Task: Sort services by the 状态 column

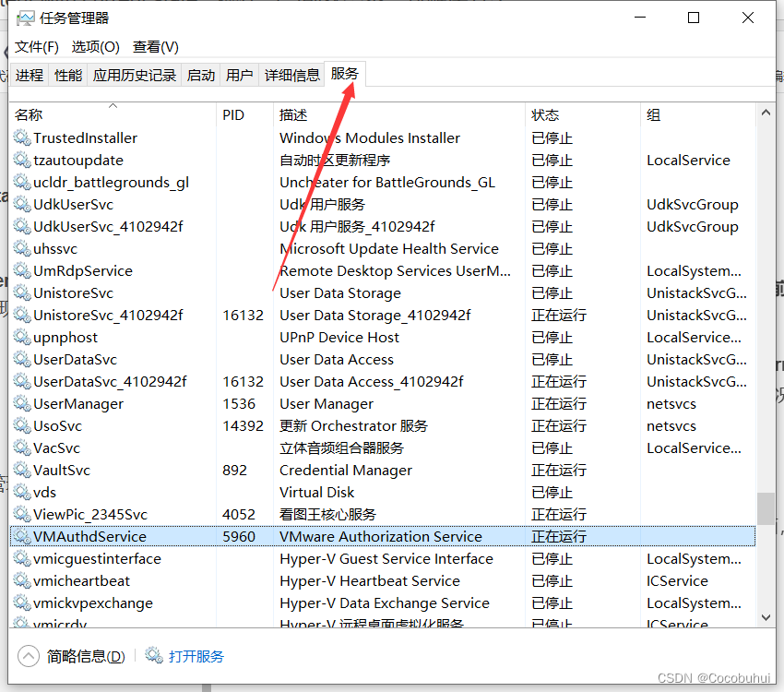Action: click(x=545, y=114)
